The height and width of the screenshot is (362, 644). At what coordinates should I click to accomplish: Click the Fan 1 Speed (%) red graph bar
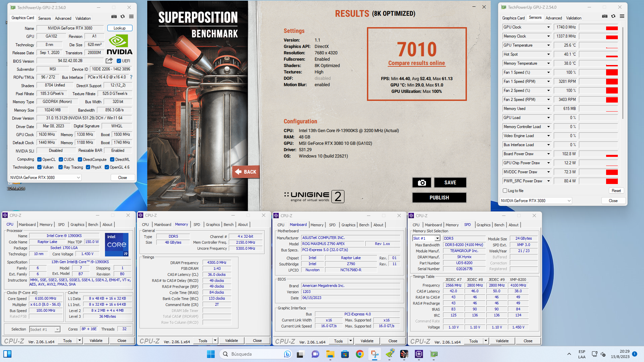pos(612,72)
